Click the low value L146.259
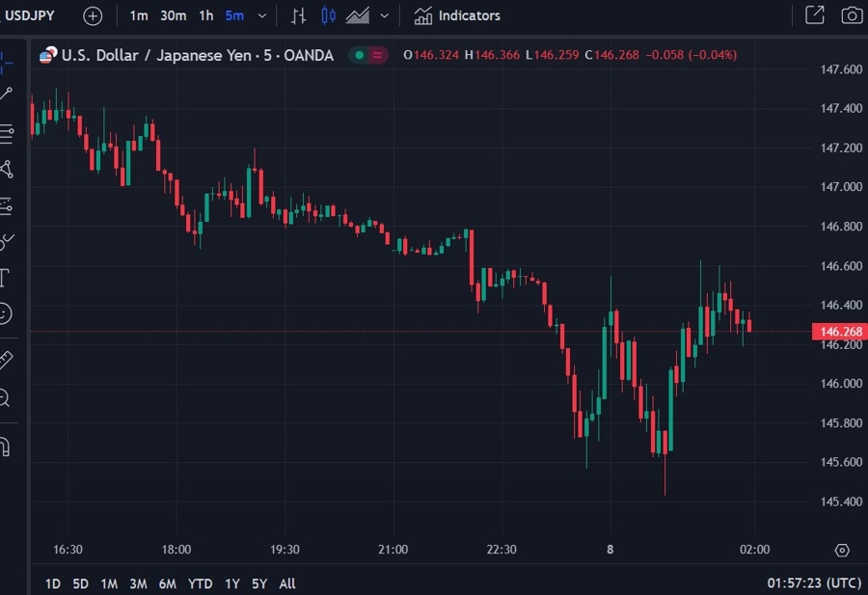The height and width of the screenshot is (595, 868). point(552,55)
